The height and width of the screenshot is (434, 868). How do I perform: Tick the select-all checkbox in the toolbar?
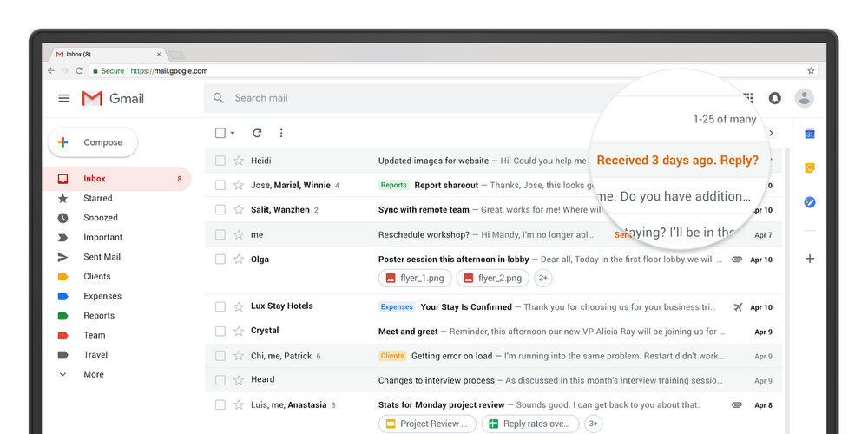tap(220, 133)
